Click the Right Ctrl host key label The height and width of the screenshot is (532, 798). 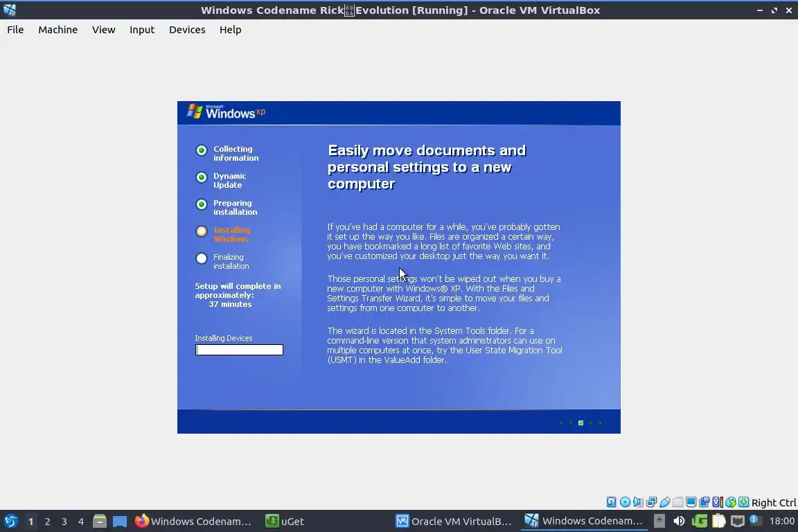tap(774, 503)
